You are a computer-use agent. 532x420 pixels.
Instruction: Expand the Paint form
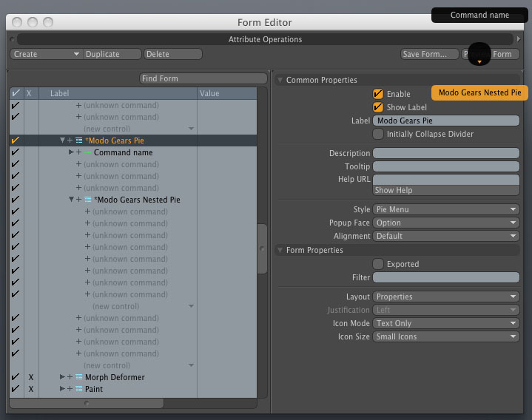point(62,388)
